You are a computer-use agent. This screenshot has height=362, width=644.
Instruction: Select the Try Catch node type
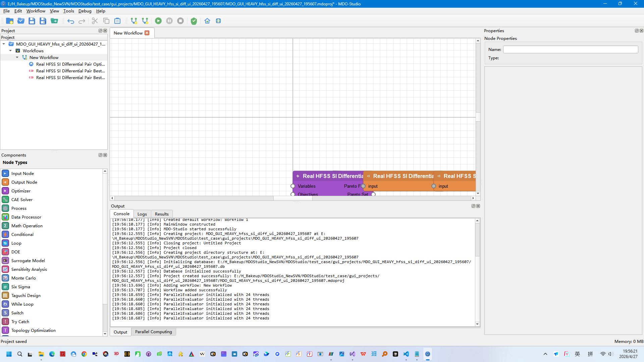[20, 321]
